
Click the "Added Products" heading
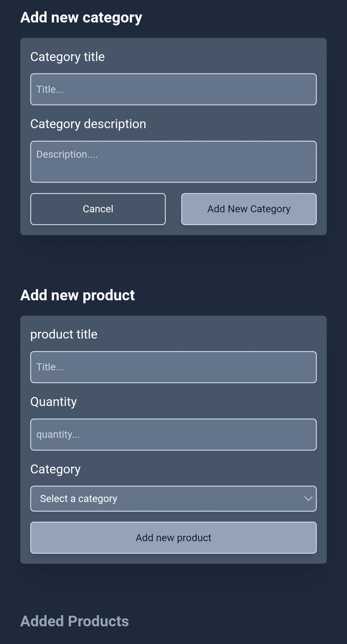pos(75,621)
